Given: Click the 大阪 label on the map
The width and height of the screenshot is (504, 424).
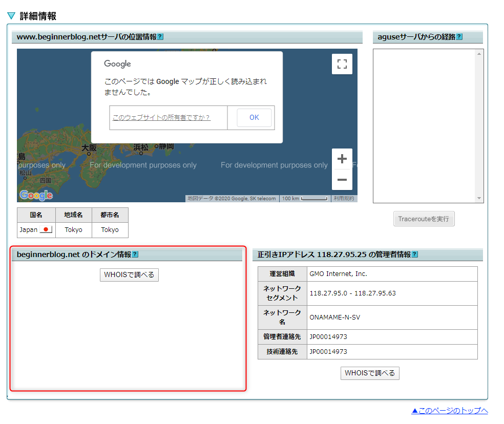Looking at the screenshot, I should [x=89, y=148].
